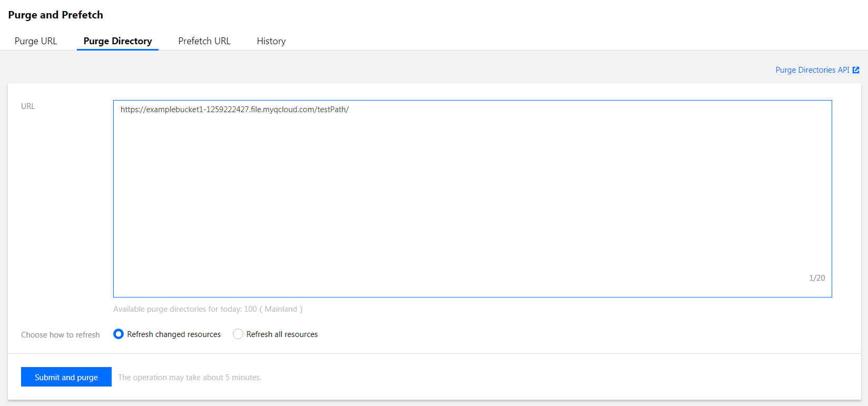
Task: Open the Purge Directories API external-link icon
Action: click(856, 70)
